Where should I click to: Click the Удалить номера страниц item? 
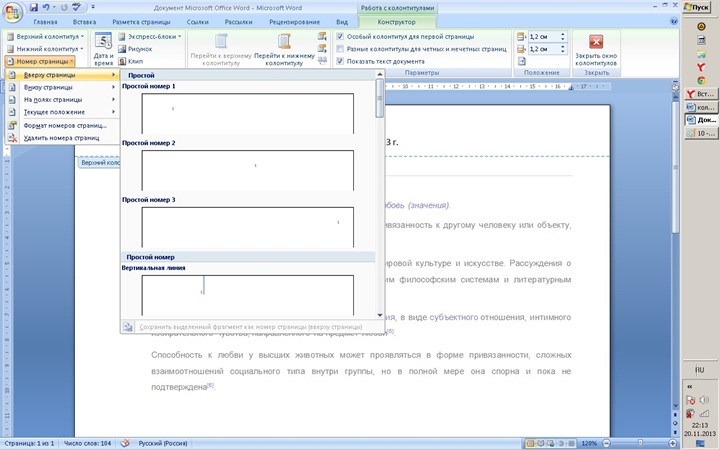(x=62, y=138)
